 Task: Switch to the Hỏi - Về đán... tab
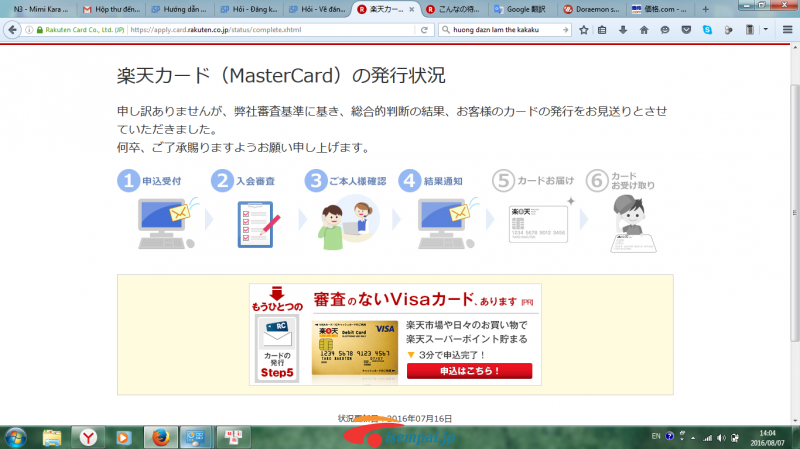[x=317, y=9]
